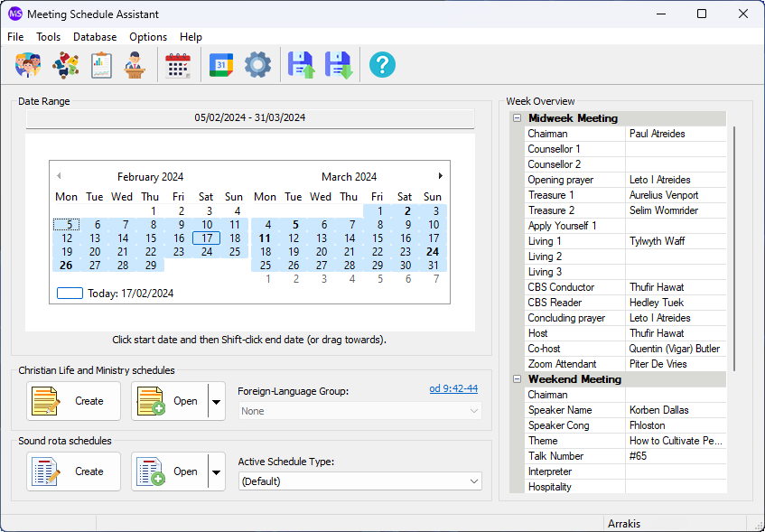Collapse the Midweek Meeting section
This screenshot has width=765, height=532.
518,118
